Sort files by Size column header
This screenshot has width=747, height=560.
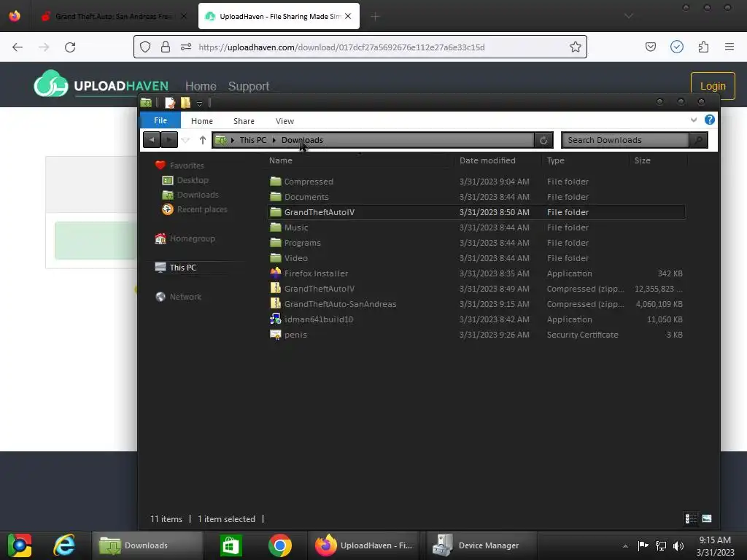[642, 160]
